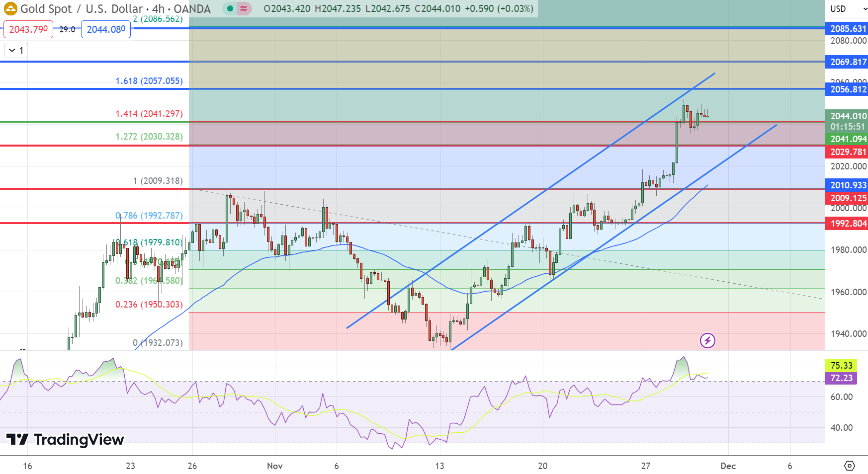The width and height of the screenshot is (868, 474).
Task: Open the purple lightning bolt icon
Action: point(707,340)
